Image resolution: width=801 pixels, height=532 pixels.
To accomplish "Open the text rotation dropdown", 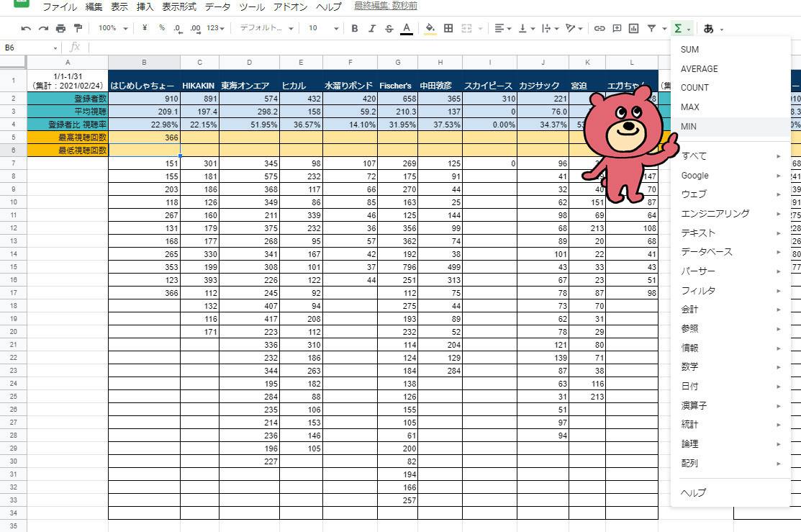I will (574, 29).
